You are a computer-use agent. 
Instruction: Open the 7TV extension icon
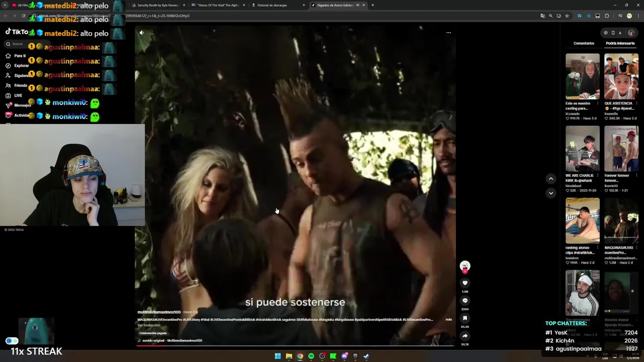[580, 16]
